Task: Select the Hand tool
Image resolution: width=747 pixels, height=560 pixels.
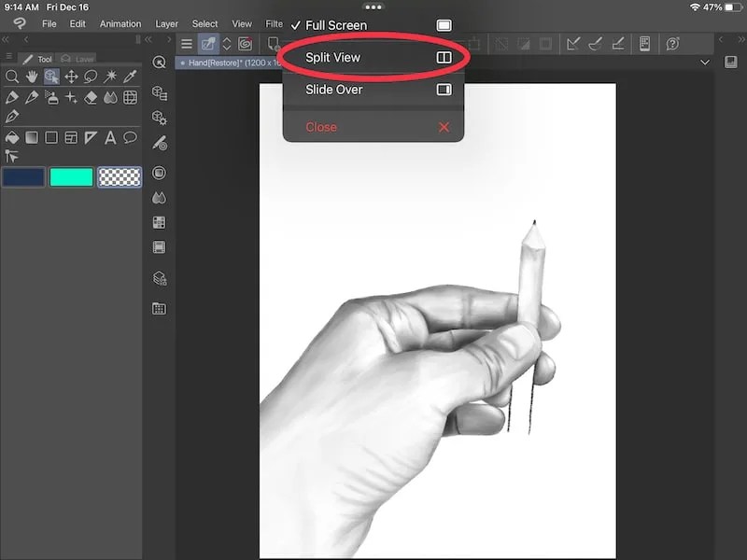Action: pos(32,75)
